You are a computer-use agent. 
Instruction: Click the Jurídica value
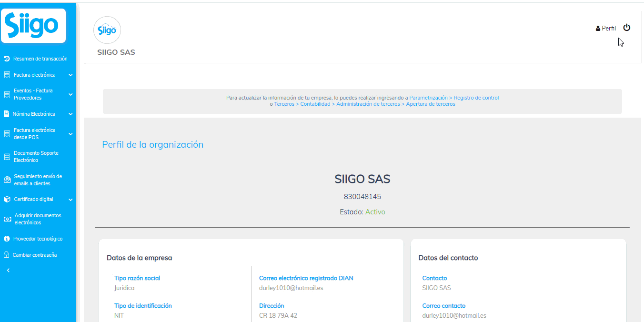124,288
